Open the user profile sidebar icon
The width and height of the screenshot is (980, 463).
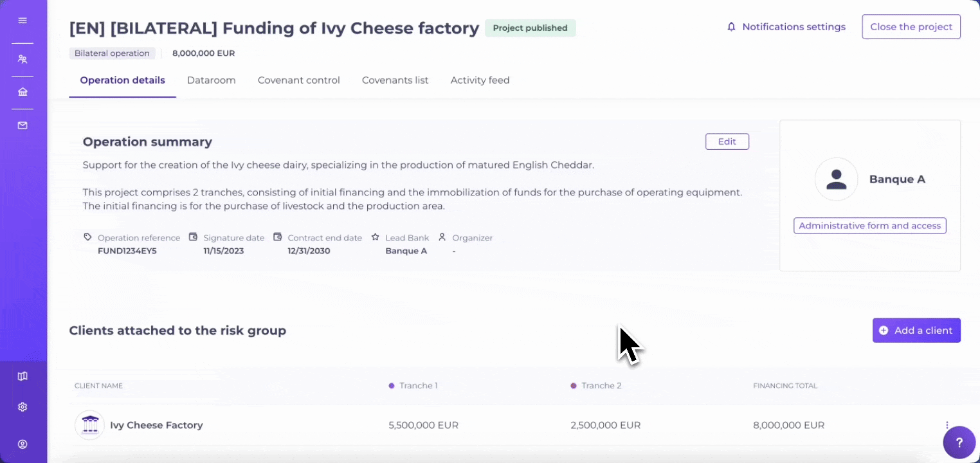[x=23, y=444]
